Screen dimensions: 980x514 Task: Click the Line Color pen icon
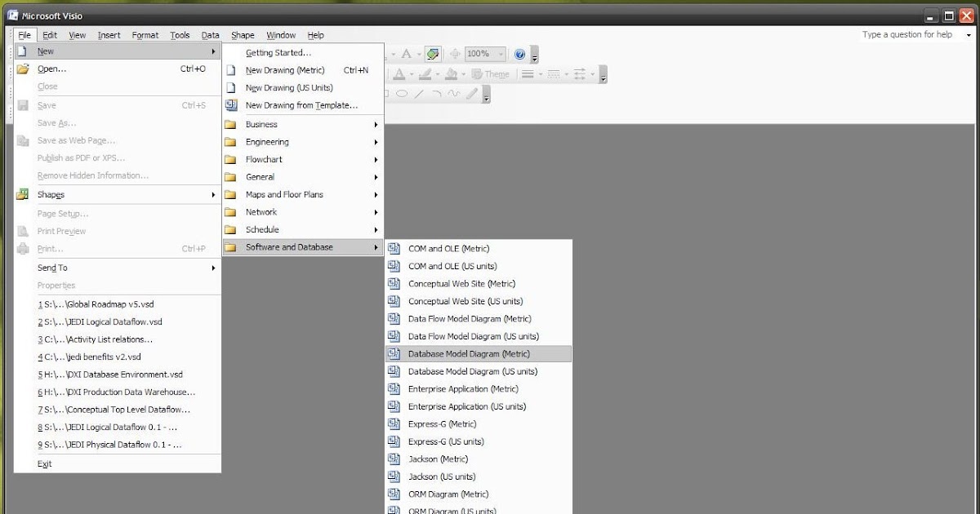click(425, 74)
